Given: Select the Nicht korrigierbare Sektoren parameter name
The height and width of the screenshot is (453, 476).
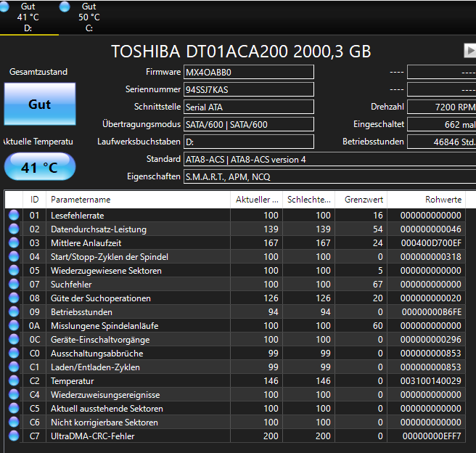Looking at the screenshot, I should tap(104, 423).
